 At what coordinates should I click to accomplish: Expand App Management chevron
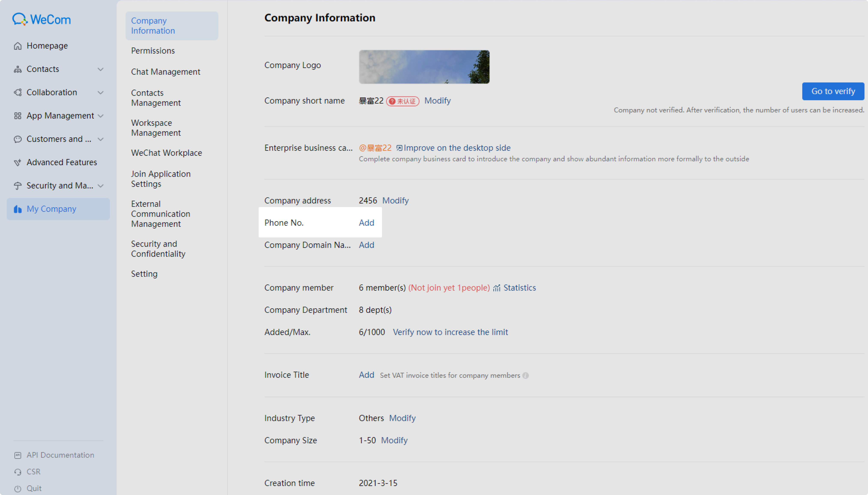tap(100, 116)
